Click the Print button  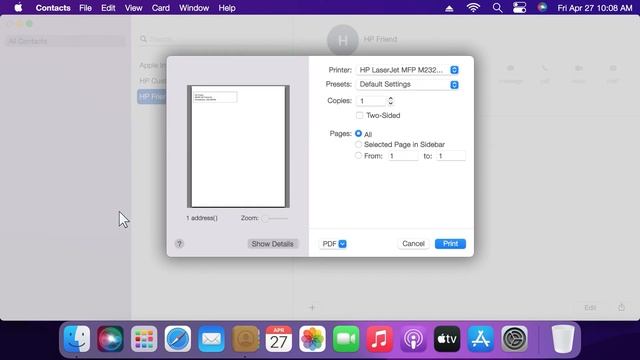pyautogui.click(x=450, y=244)
